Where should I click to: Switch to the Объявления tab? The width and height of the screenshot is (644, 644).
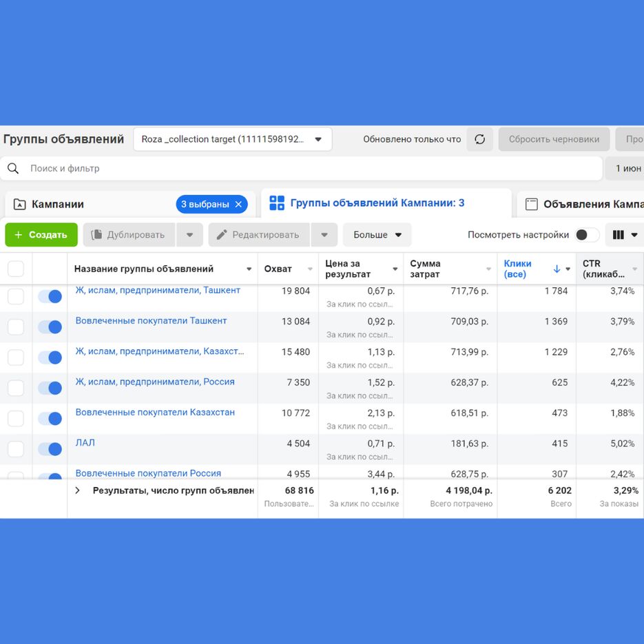click(x=581, y=204)
